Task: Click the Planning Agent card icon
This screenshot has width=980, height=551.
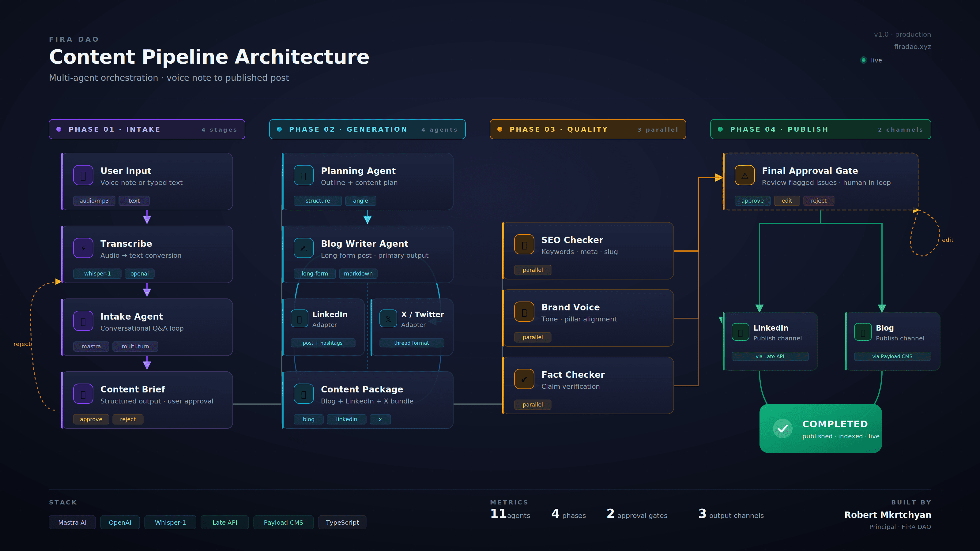Action: pyautogui.click(x=303, y=175)
